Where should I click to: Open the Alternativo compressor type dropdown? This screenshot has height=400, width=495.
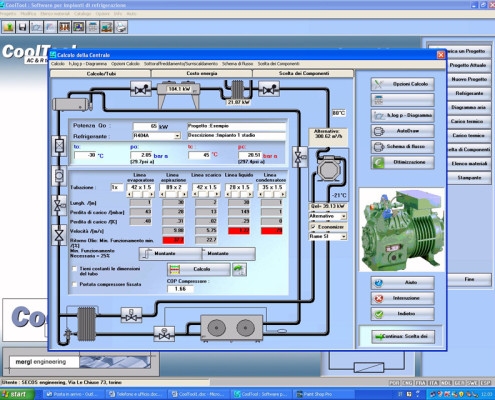(344, 216)
